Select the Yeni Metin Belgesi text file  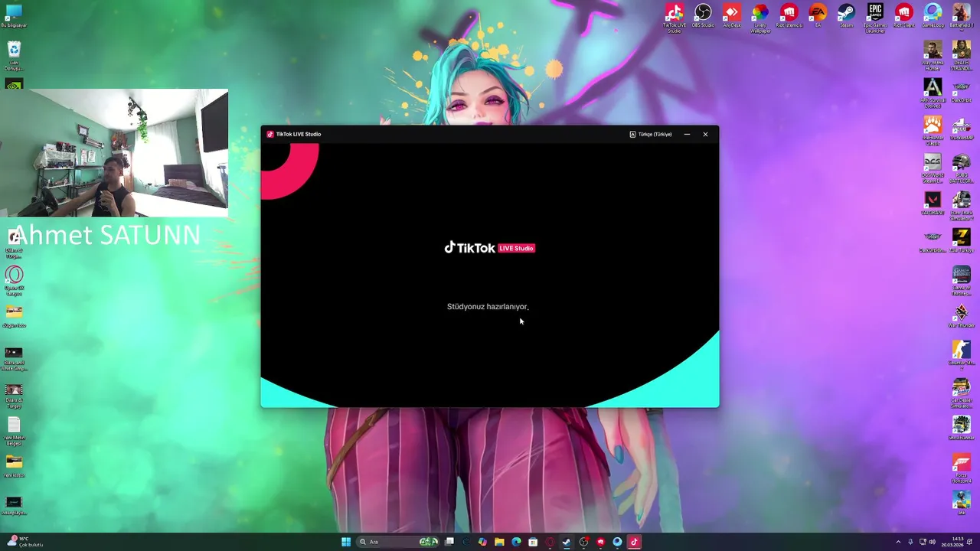tap(14, 431)
